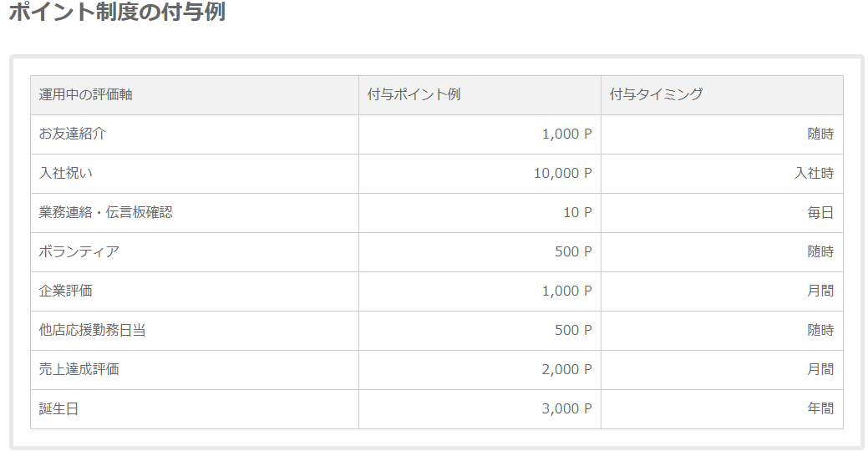
Task: Select the 運用中の評価軸 column header
Action: coord(195,95)
